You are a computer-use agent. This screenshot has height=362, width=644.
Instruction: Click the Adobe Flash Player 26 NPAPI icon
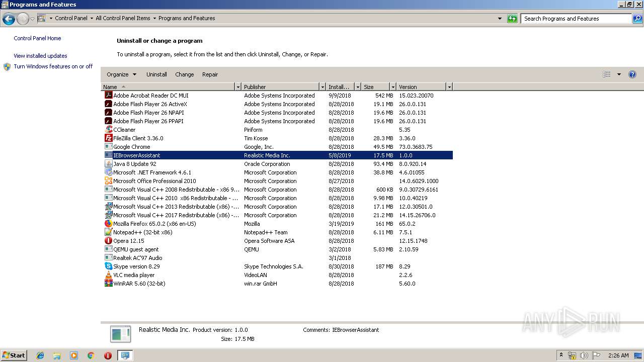coord(108,113)
